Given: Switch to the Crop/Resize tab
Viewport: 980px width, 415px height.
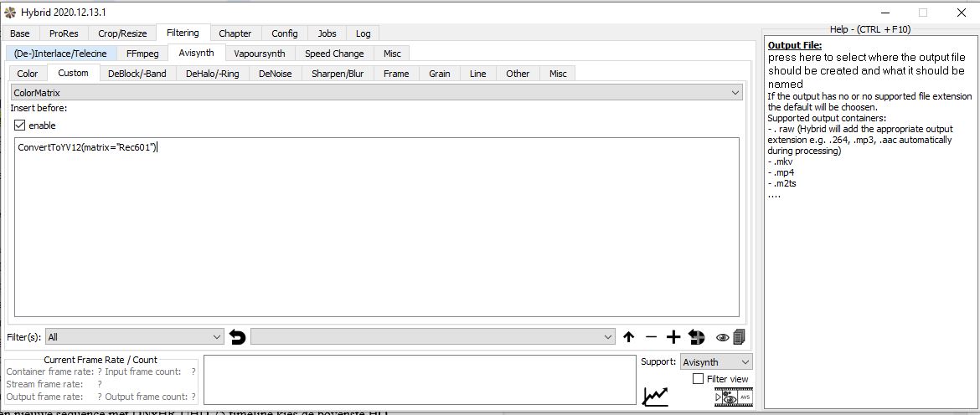Looking at the screenshot, I should point(122,33).
